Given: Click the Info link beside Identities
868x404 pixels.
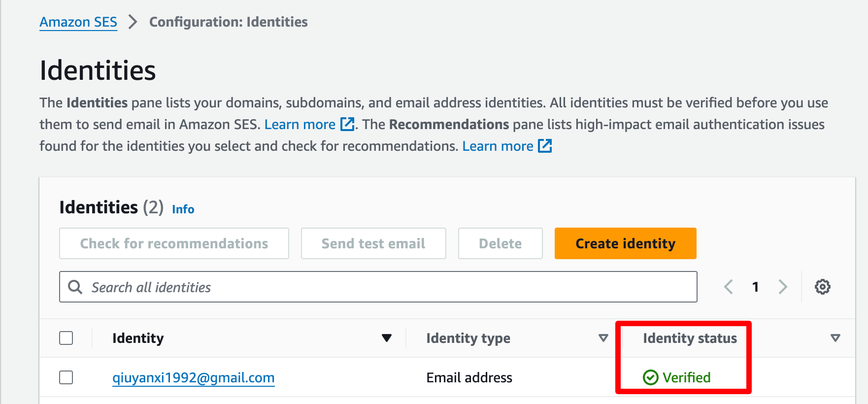Looking at the screenshot, I should pos(183,209).
